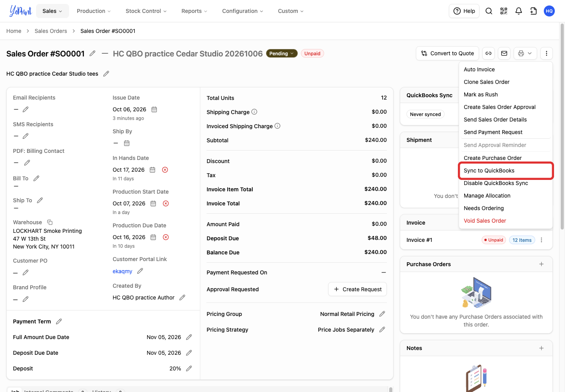Copy sales order link icon button
The width and height of the screenshot is (565, 392).
(x=488, y=53)
